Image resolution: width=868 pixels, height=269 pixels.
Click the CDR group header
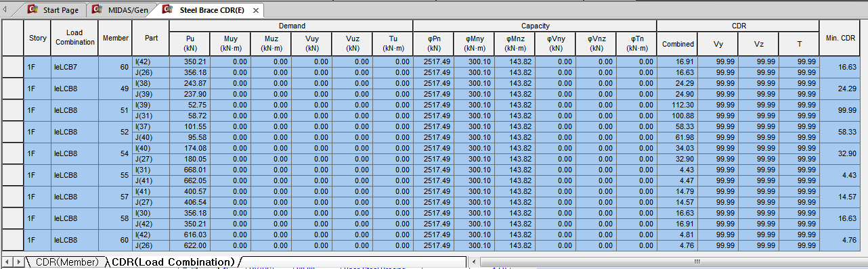(738, 26)
